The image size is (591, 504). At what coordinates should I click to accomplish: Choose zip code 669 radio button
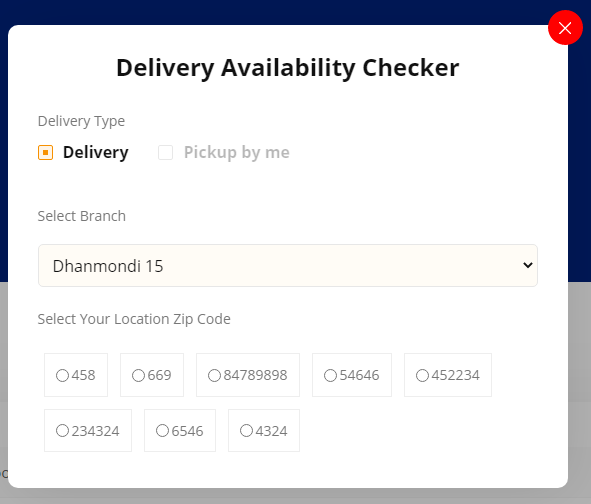(138, 375)
